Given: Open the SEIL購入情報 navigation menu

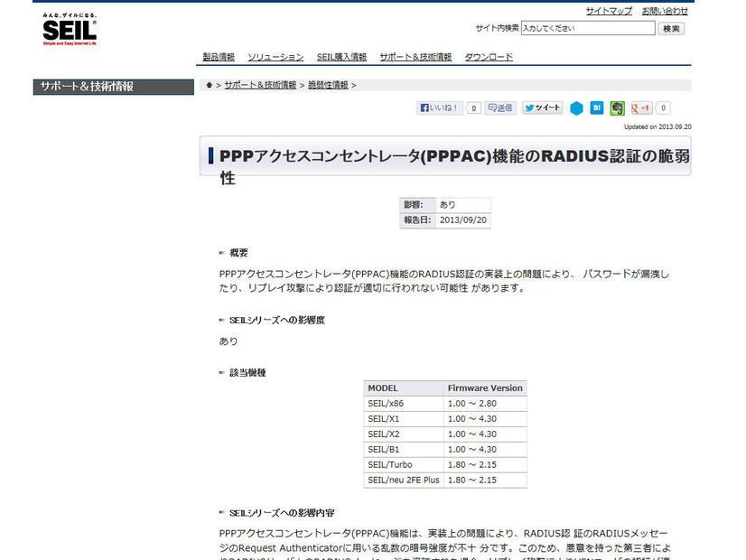Looking at the screenshot, I should click(x=341, y=56).
